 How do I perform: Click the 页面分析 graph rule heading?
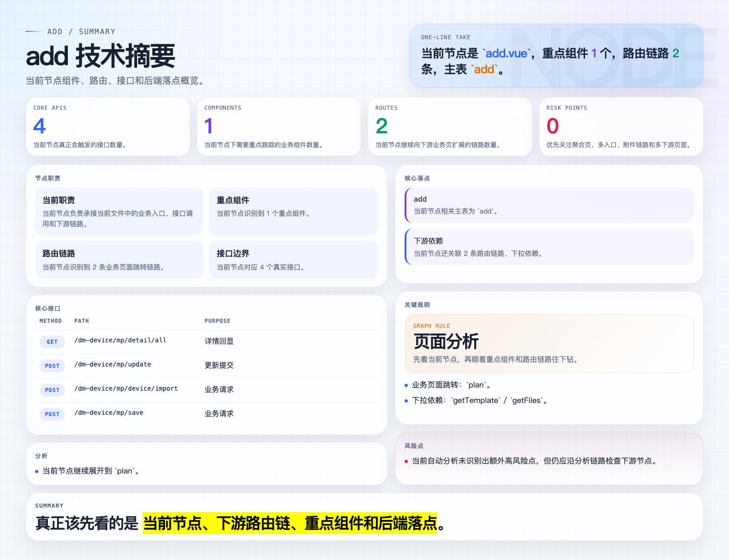point(446,341)
